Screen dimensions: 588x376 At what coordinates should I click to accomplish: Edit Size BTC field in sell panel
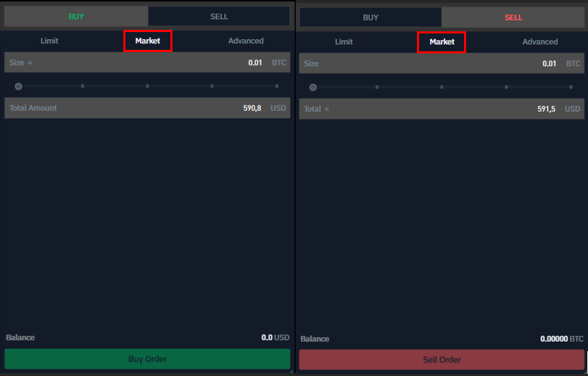pos(441,63)
